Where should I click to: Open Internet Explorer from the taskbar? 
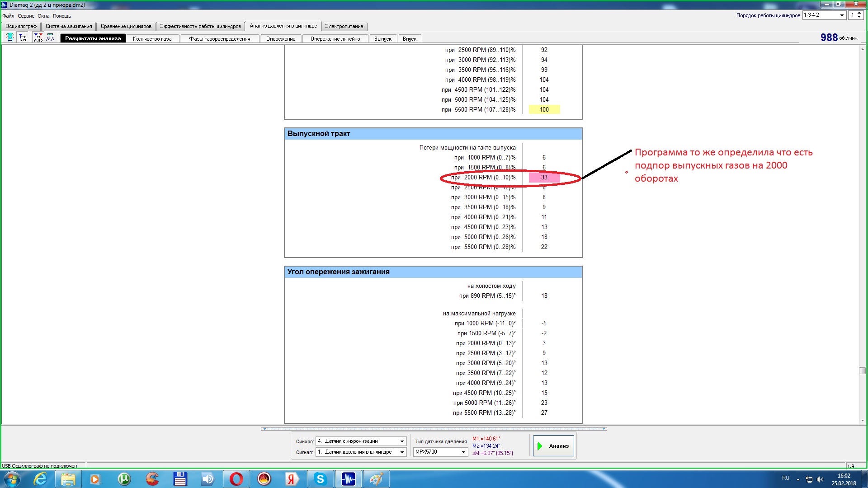40,479
